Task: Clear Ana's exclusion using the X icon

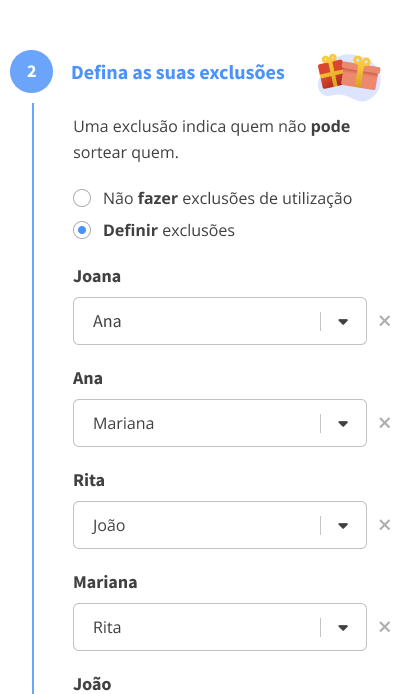Action: 385,423
